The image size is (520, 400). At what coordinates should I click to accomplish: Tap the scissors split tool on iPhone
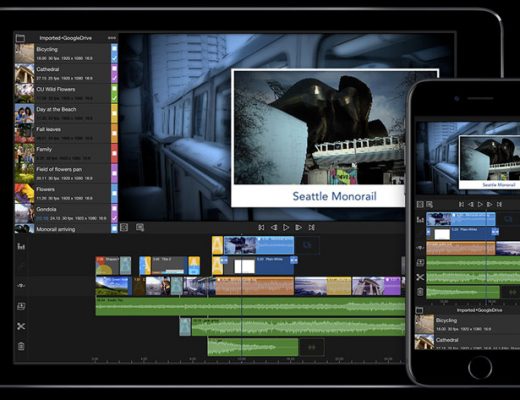click(420, 277)
